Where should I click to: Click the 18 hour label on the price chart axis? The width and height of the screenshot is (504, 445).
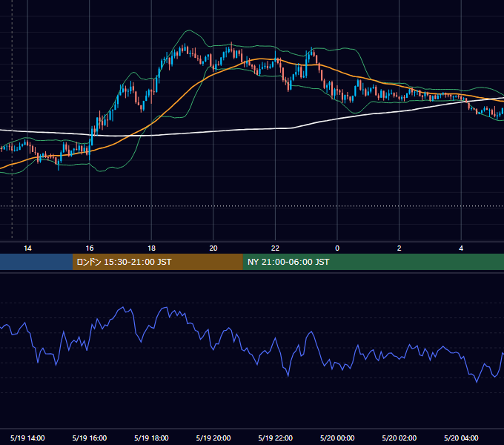click(151, 248)
